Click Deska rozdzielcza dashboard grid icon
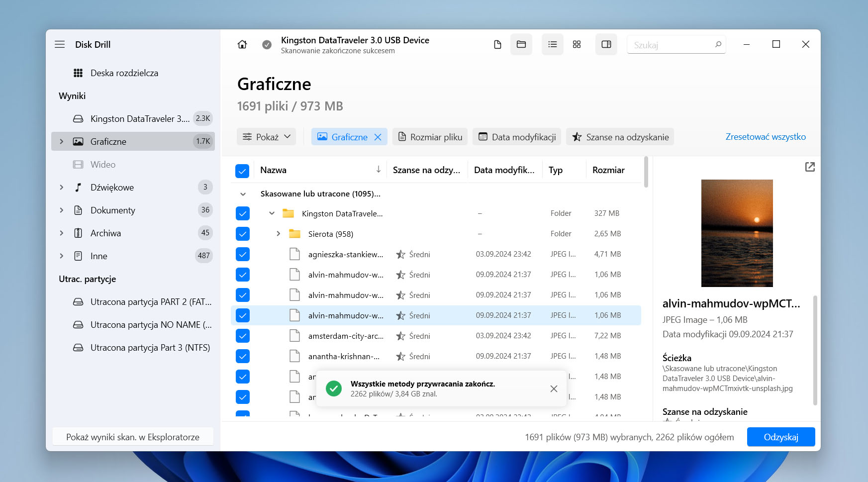This screenshot has width=868, height=482. click(x=78, y=73)
